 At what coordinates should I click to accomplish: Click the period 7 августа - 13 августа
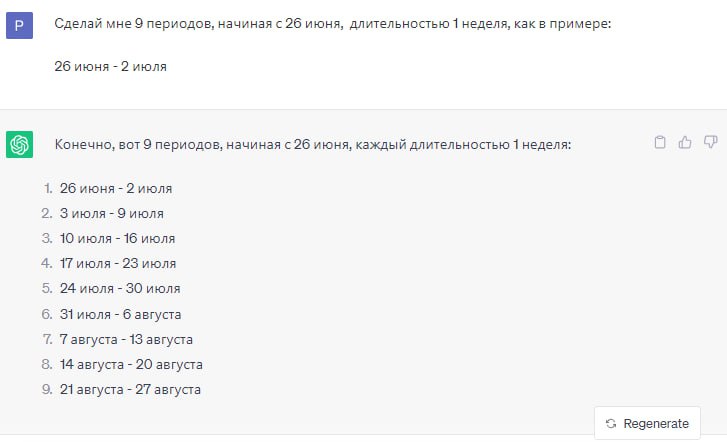point(126,339)
